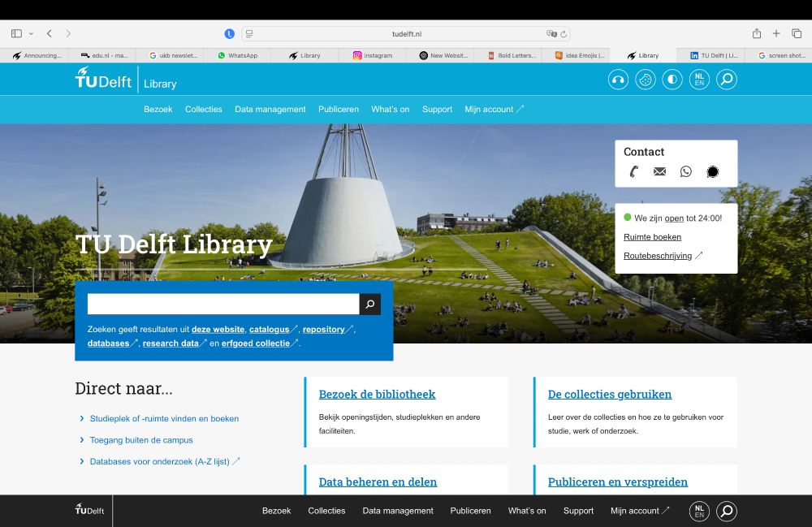
Task: Open Studieplek of -ruimte vinden en boeken
Action: pyautogui.click(x=164, y=418)
